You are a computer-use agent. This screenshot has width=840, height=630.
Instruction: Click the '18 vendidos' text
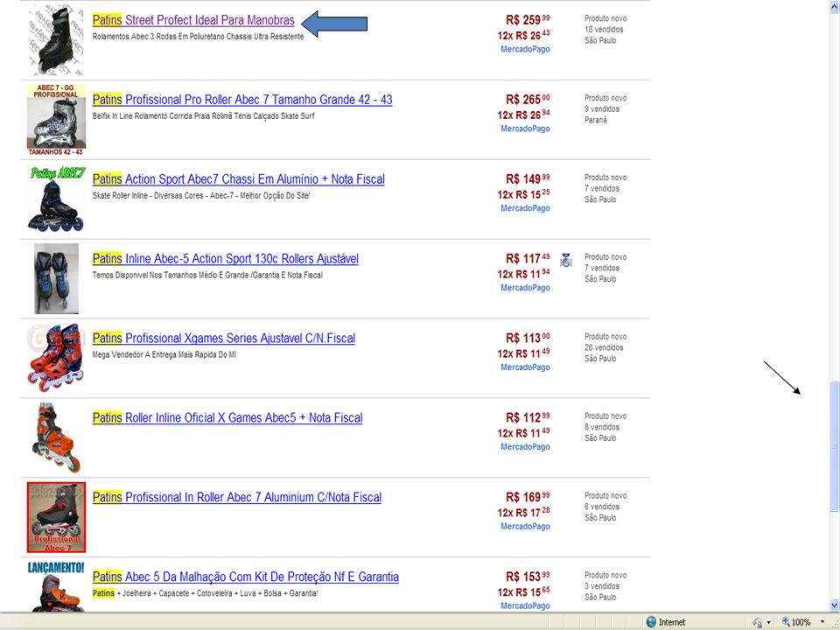(x=604, y=30)
